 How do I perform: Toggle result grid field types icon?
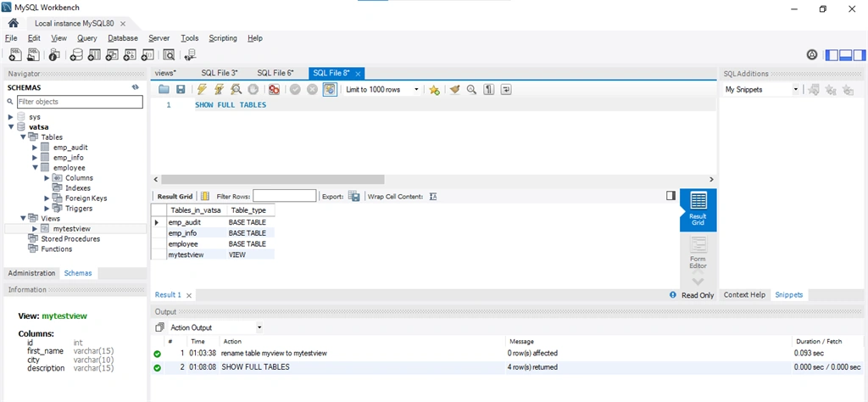pyautogui.click(x=205, y=196)
